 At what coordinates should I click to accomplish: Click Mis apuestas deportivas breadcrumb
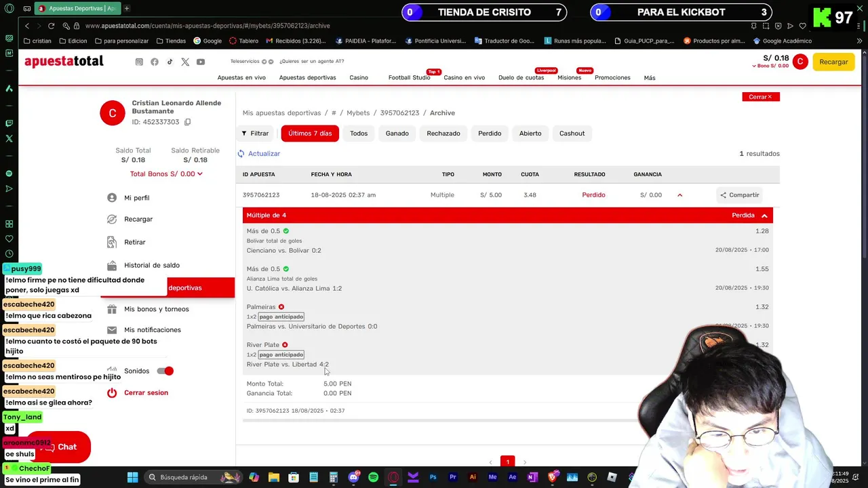(x=281, y=113)
